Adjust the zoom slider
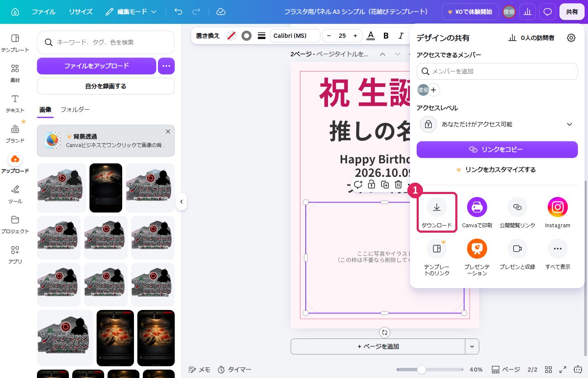Image resolution: width=588 pixels, height=378 pixels. point(422,370)
